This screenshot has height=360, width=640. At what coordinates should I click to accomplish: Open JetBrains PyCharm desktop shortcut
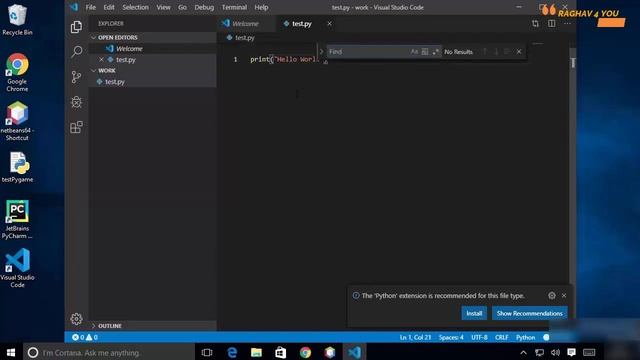coord(17,219)
